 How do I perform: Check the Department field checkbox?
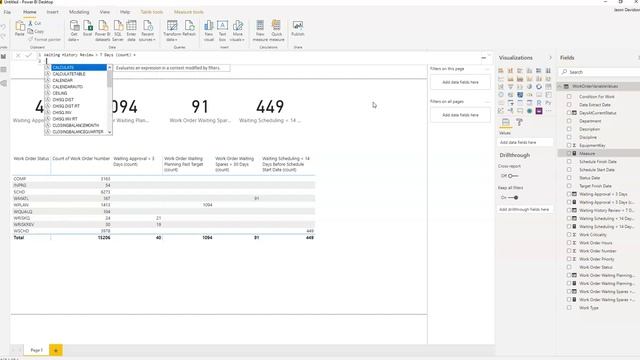[x=569, y=121]
